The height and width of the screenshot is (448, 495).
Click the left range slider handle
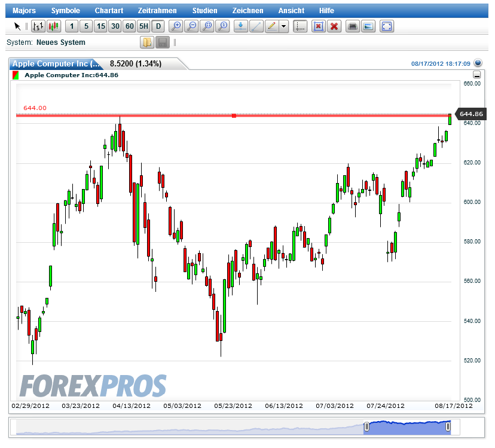pos(366,427)
